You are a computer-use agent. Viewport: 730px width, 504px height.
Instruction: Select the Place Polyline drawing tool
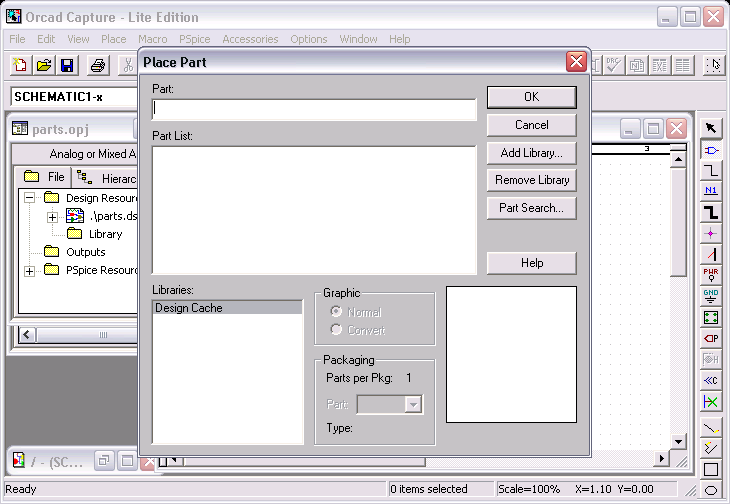pyautogui.click(x=710, y=448)
